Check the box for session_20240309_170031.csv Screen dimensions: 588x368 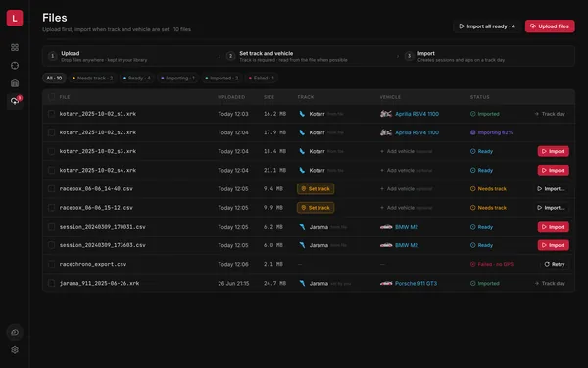click(51, 226)
